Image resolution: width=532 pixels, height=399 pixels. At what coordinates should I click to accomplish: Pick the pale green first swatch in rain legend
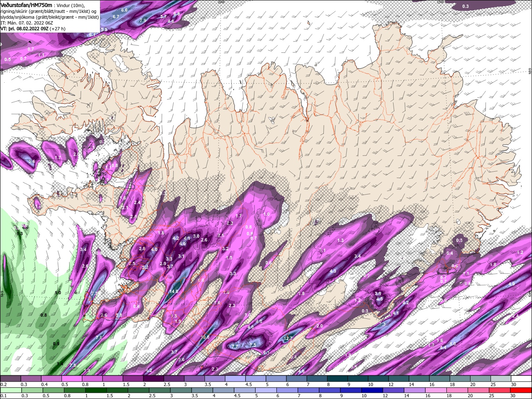[10, 390]
